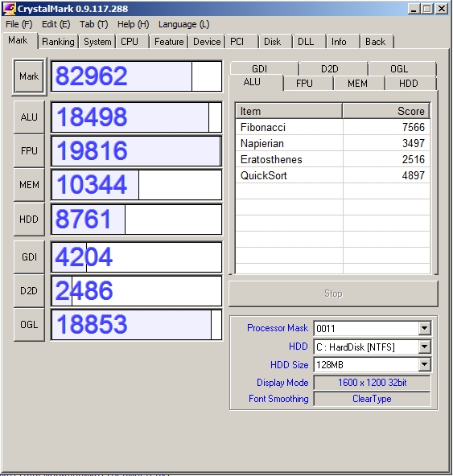Open the HDD drive selection dropdown
This screenshot has height=476, width=453.
click(425, 347)
